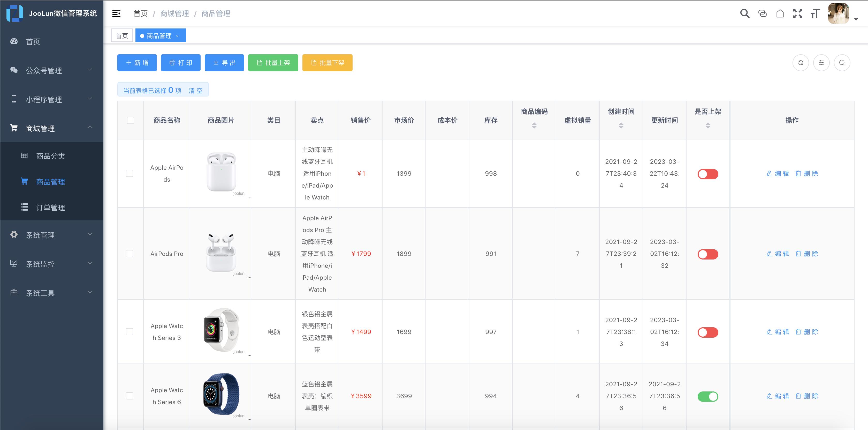Click the link/copy icon in top toolbar
Image resolution: width=868 pixels, height=430 pixels.
(762, 13)
